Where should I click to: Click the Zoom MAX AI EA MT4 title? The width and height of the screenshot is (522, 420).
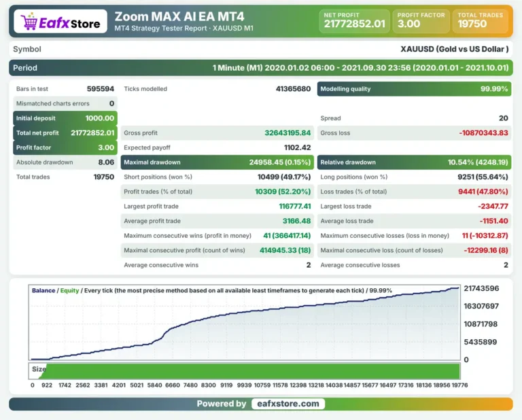point(179,16)
